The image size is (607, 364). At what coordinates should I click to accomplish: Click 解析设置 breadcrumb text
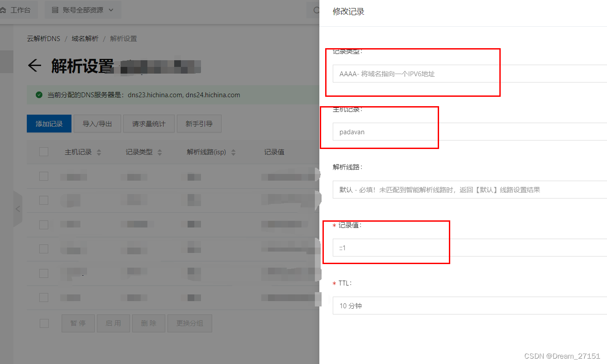pyautogui.click(x=123, y=39)
